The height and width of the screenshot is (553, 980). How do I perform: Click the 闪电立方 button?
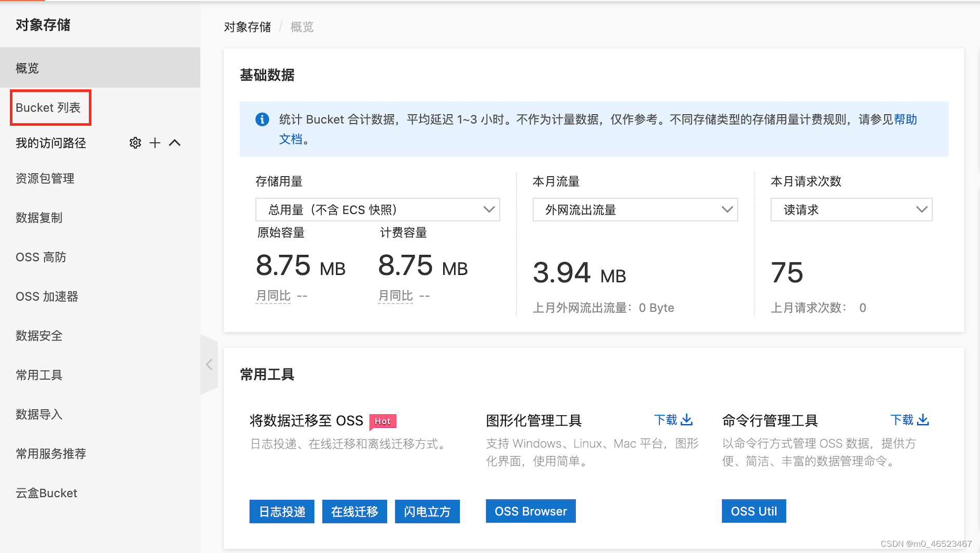click(x=427, y=511)
